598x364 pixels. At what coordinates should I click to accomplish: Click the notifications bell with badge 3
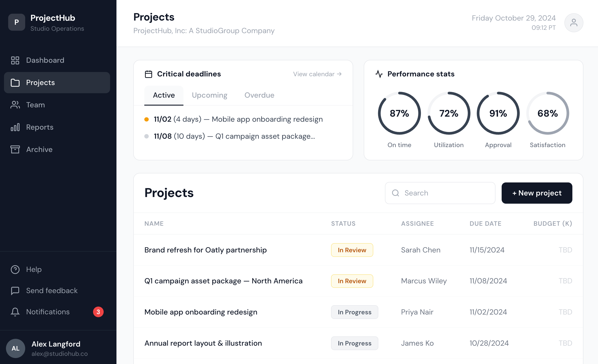pos(15,312)
